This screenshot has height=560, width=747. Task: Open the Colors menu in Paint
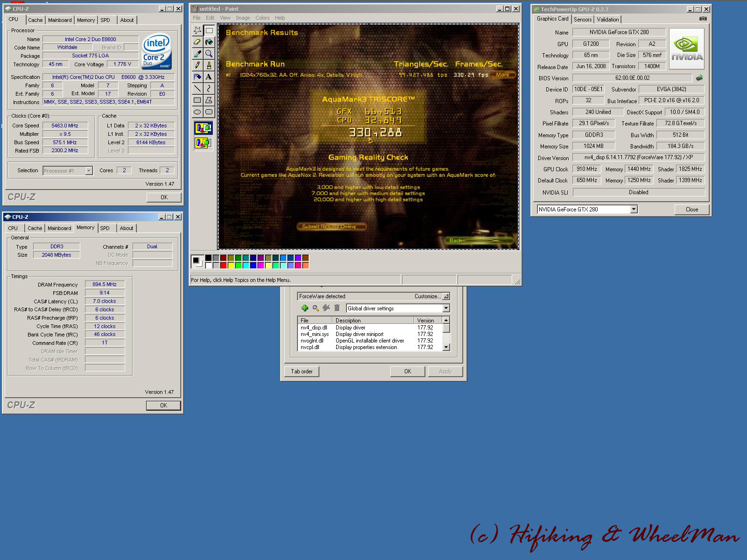pyautogui.click(x=262, y=18)
